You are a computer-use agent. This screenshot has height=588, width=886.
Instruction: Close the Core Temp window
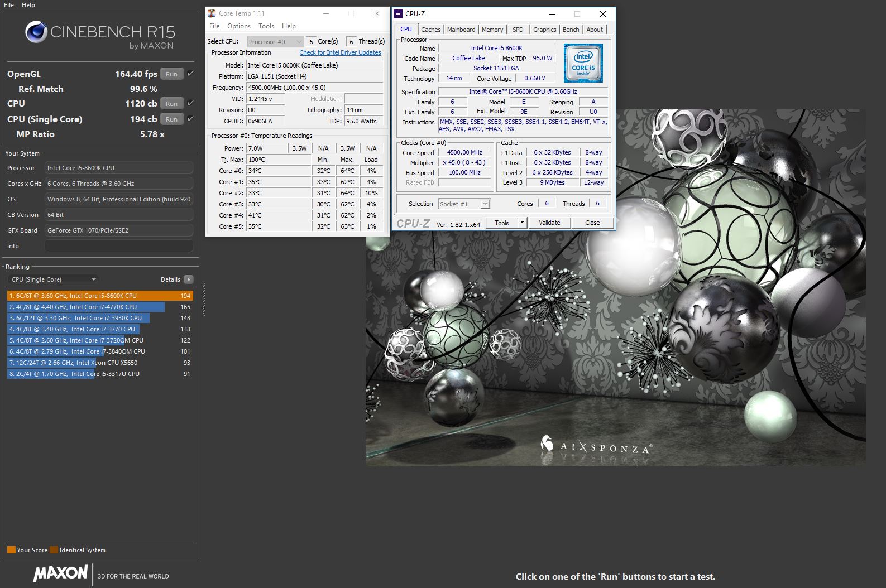pyautogui.click(x=377, y=13)
